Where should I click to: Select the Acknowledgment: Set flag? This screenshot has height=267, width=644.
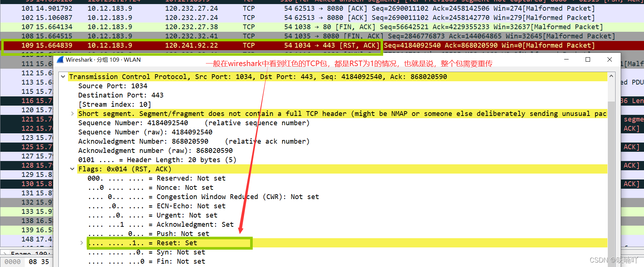160,225
